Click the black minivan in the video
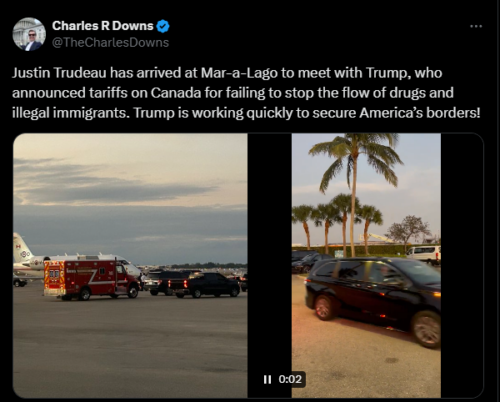 [373, 299]
